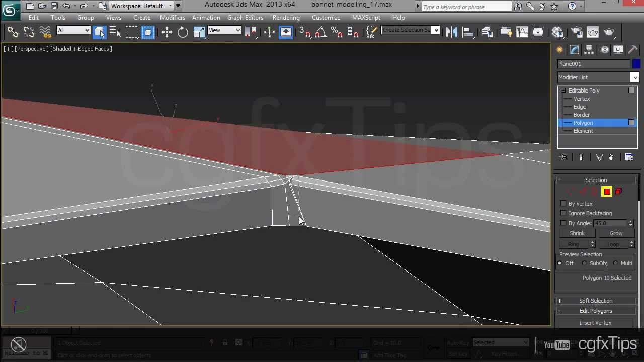644x362 pixels.
Task: Collapse the Editable Poly tree
Action: tap(563, 90)
